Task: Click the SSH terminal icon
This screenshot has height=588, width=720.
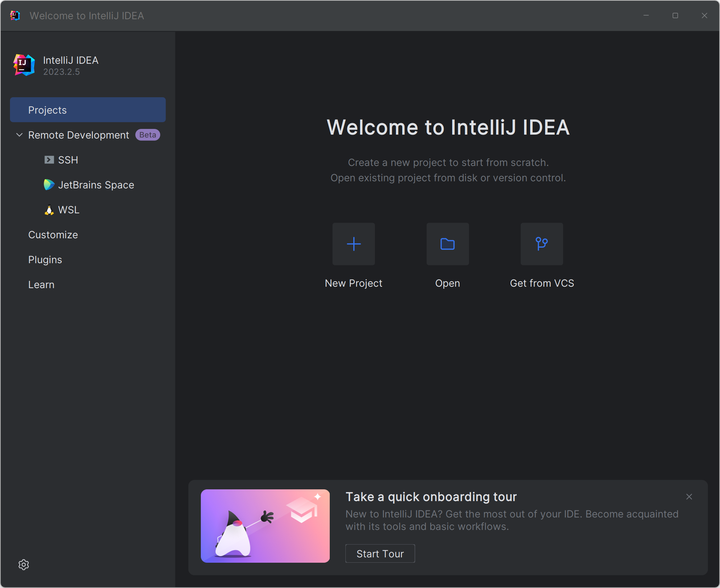Action: [x=49, y=160]
